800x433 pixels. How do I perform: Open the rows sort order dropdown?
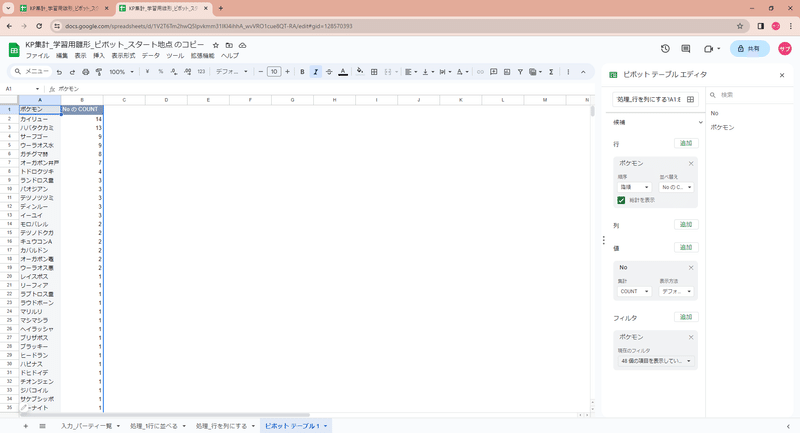point(634,187)
